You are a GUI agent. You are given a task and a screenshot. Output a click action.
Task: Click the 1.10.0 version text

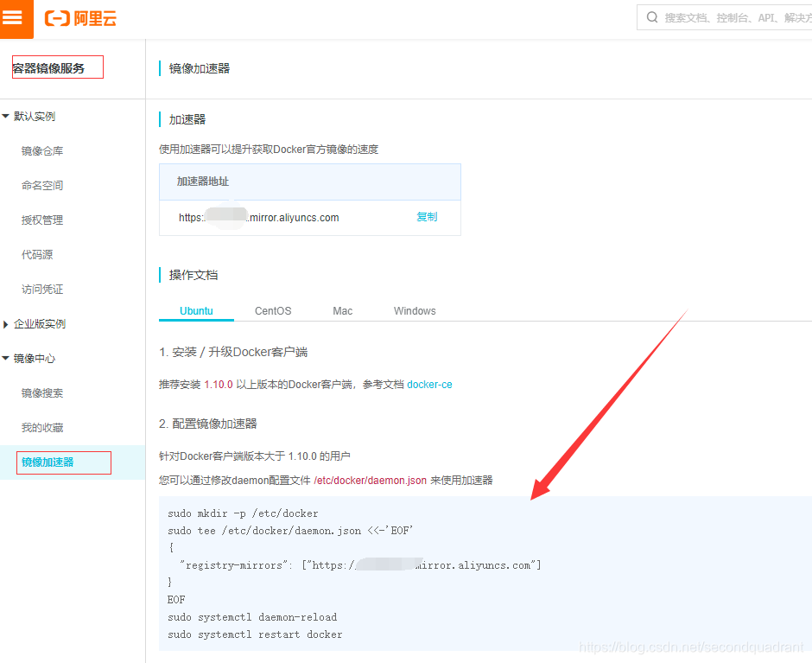tap(219, 385)
